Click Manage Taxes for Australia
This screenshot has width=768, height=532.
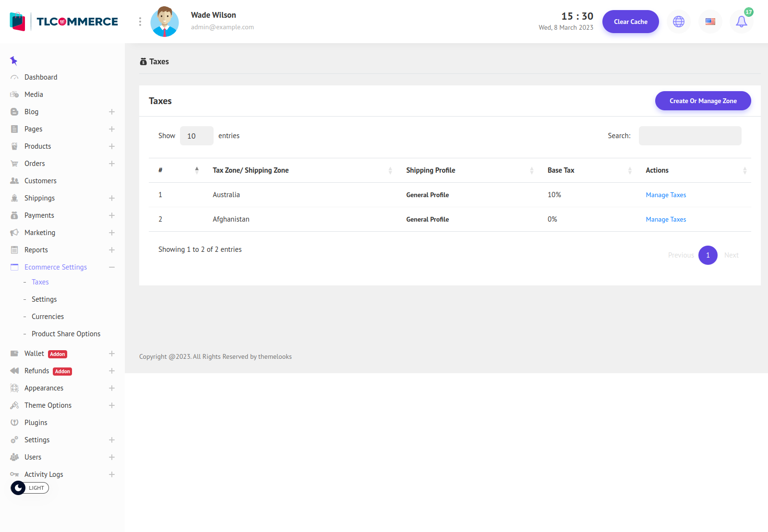pyautogui.click(x=666, y=195)
